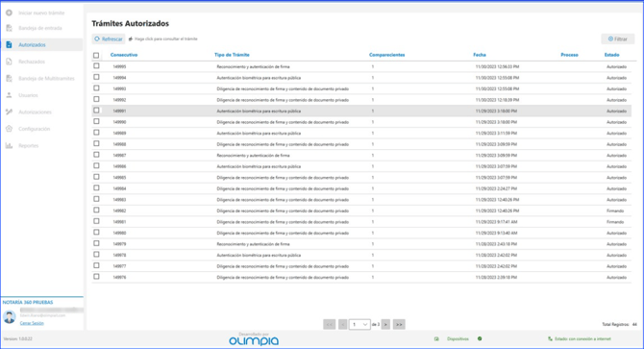This screenshot has height=349, width=644.
Task: Click previous page < button
Action: click(342, 324)
